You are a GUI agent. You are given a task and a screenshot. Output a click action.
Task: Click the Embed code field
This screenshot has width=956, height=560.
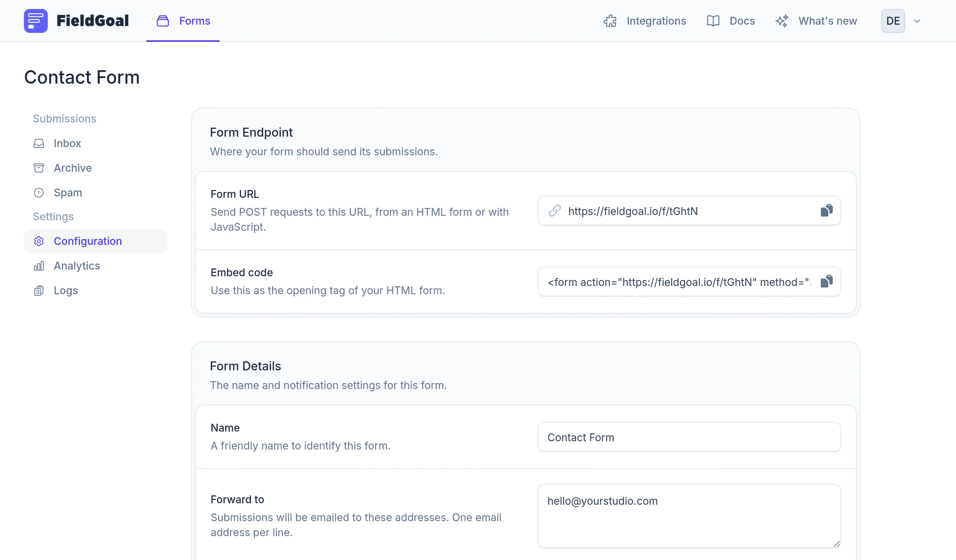click(689, 282)
